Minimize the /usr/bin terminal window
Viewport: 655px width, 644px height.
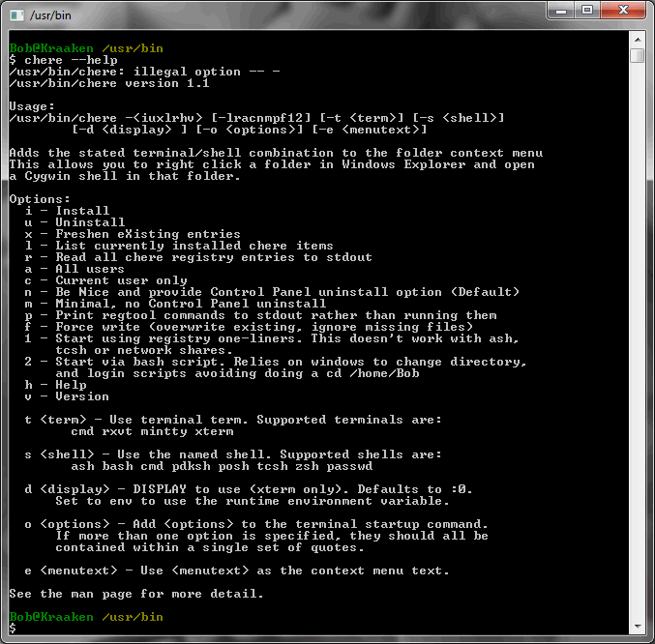561,11
